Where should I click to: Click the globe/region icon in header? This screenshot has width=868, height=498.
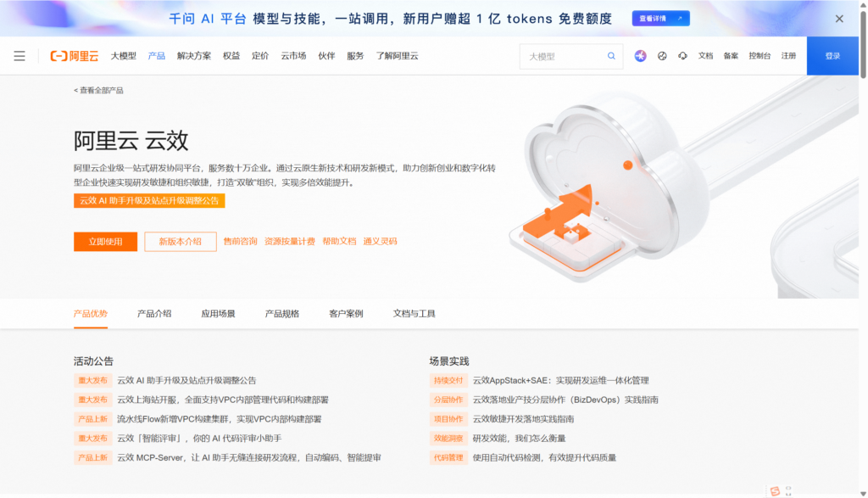pyautogui.click(x=662, y=56)
